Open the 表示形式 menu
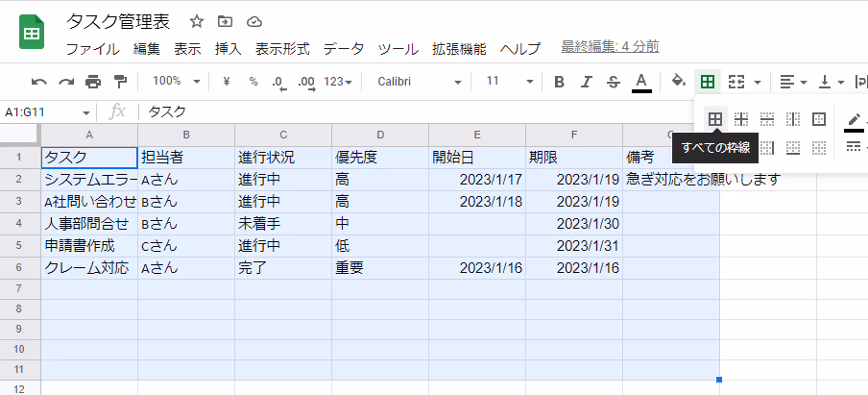Image resolution: width=868 pixels, height=395 pixels. (x=282, y=49)
